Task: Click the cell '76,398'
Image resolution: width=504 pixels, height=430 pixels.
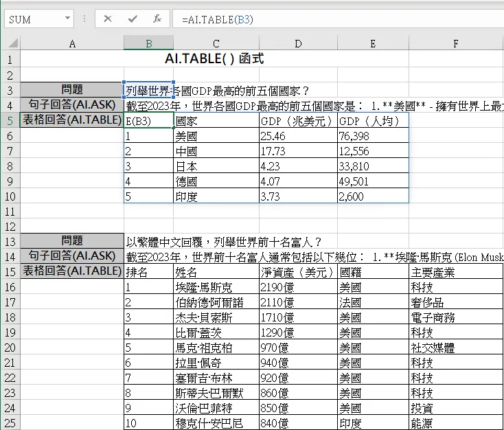Action: click(373, 136)
